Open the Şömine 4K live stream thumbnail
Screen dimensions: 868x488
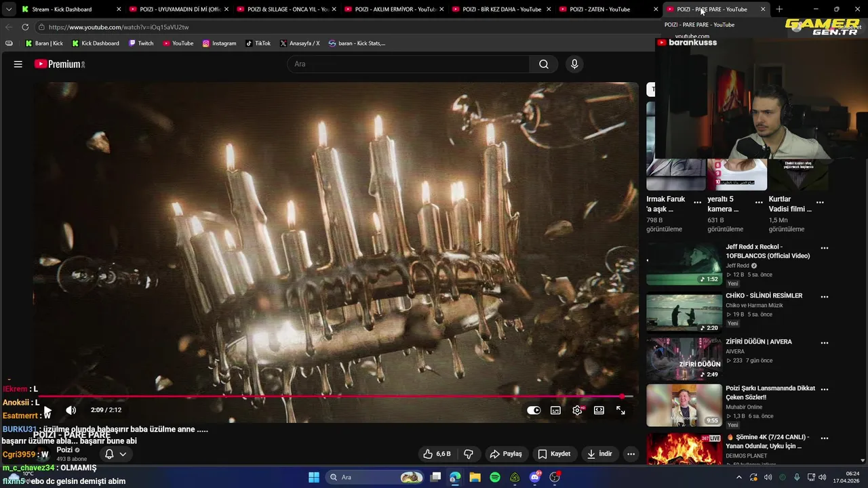point(684,449)
